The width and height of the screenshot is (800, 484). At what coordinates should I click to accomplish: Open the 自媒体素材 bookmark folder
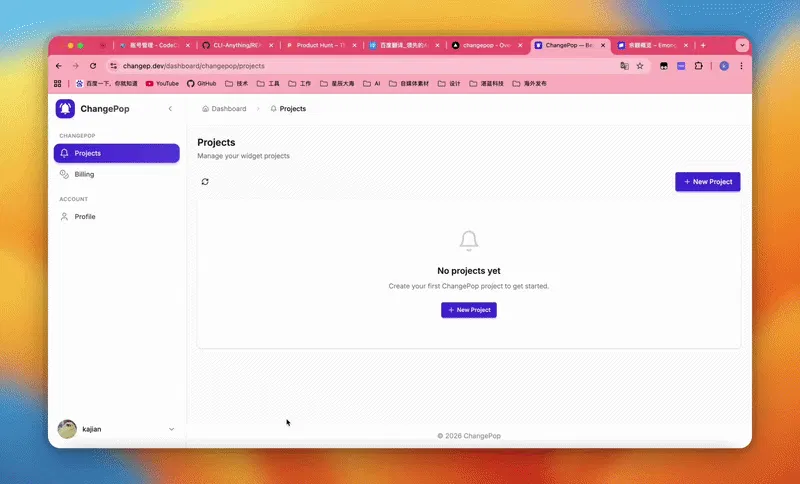(409, 84)
